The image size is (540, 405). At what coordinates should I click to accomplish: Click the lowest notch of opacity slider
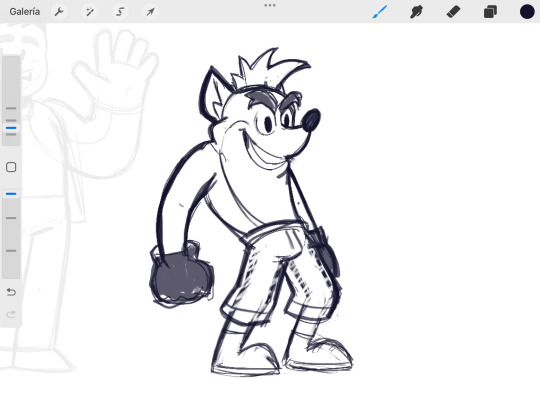tap(11, 251)
